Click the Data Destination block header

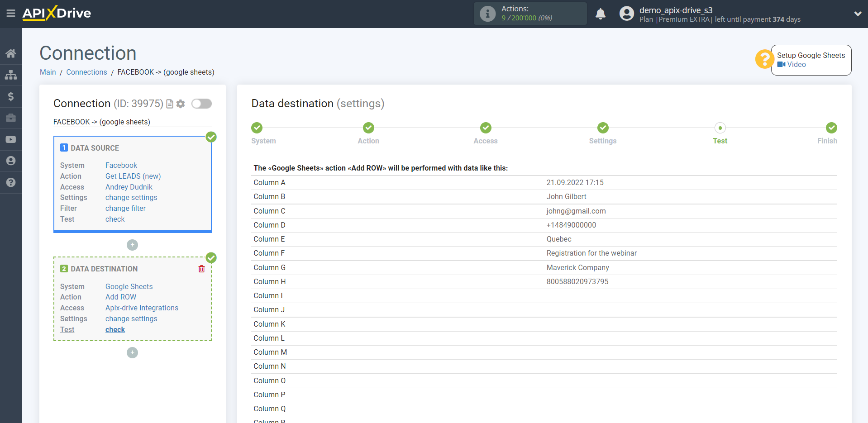click(104, 269)
